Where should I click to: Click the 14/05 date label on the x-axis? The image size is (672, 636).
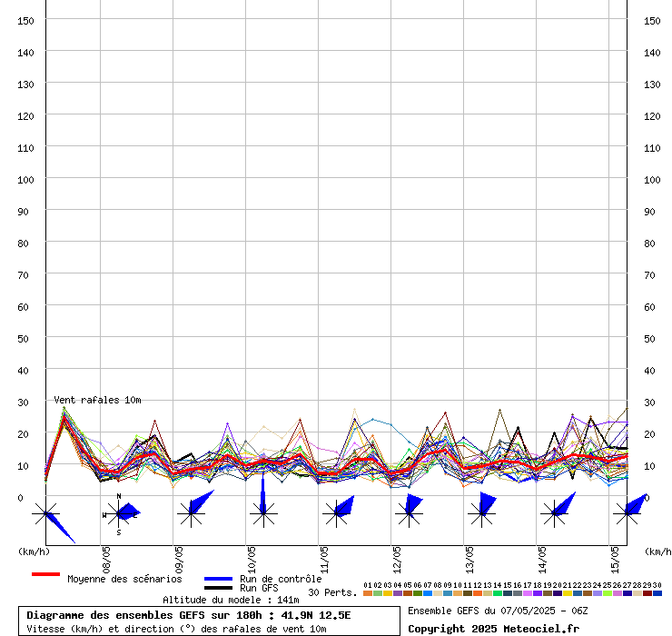[x=542, y=560]
